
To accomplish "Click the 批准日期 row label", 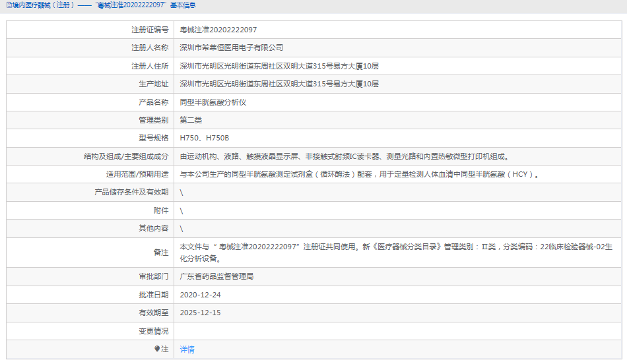I will click(x=154, y=295).
